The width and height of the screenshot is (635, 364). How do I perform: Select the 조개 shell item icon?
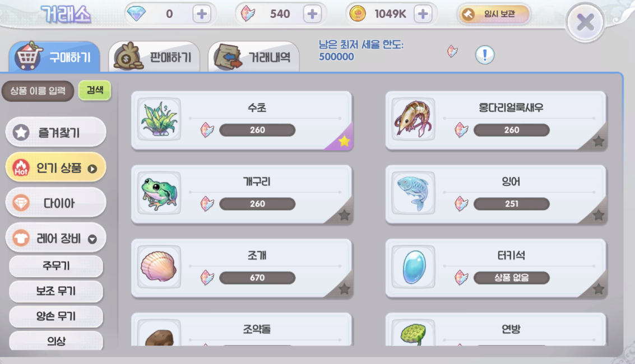click(x=159, y=267)
